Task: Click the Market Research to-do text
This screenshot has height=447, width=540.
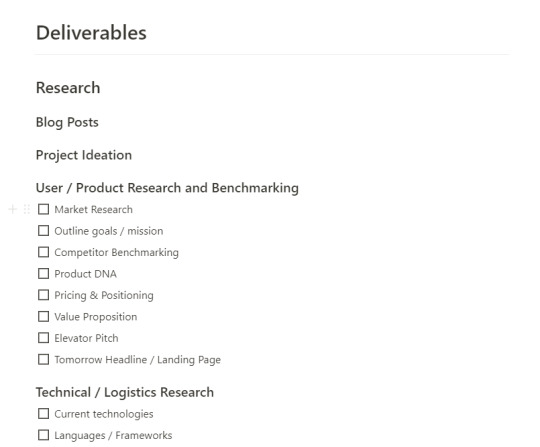Action: pyautogui.click(x=93, y=209)
